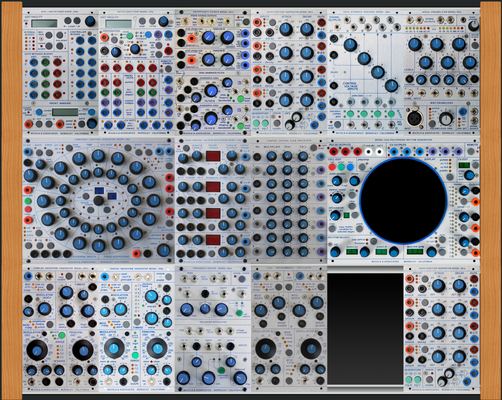Screen dimensions: 502x400
Task: Click the first white jack in the rhythm generator's pulse outputs
Action: tap(368, 152)
